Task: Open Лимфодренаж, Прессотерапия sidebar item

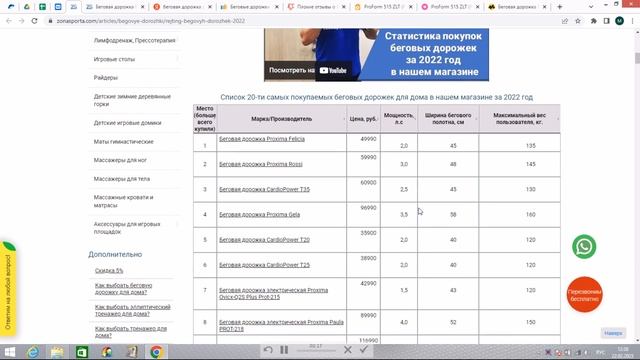Action: pos(135,40)
